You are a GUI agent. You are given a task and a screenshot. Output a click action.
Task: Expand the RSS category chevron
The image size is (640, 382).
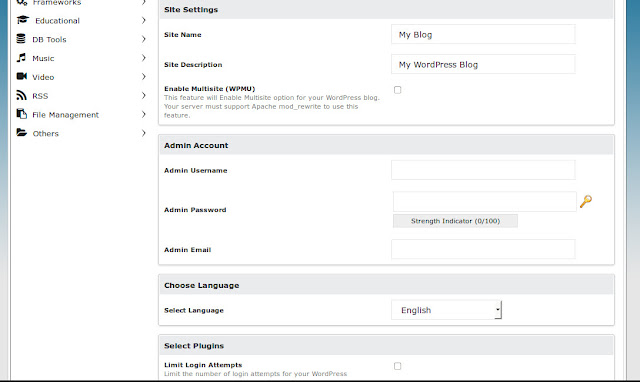(144, 95)
